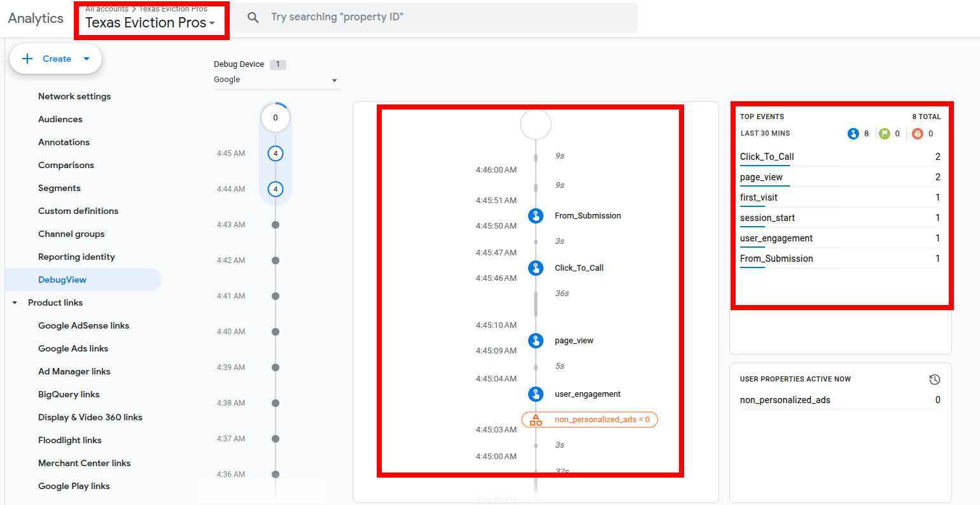Click the non_personalized_ads user property chip

[589, 420]
